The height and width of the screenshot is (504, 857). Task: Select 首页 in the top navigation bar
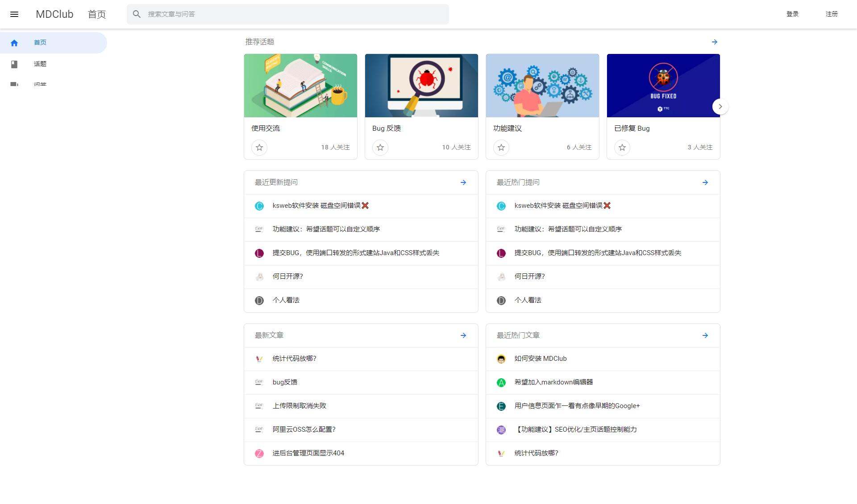coord(96,14)
